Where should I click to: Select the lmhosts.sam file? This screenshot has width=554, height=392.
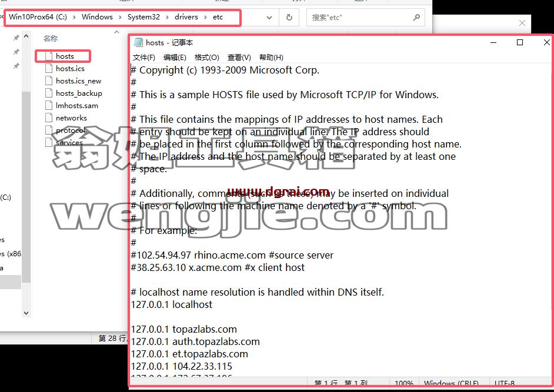[x=76, y=106]
